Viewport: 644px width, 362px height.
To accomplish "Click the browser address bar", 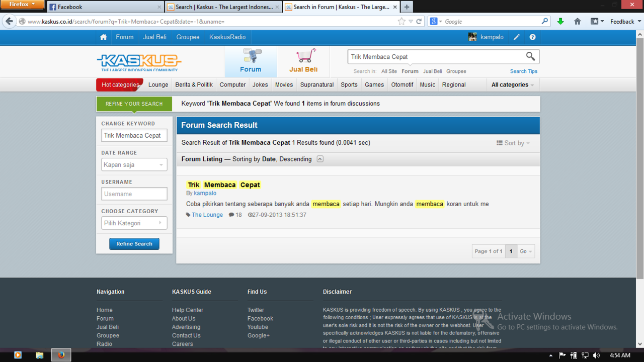I will tap(210, 22).
